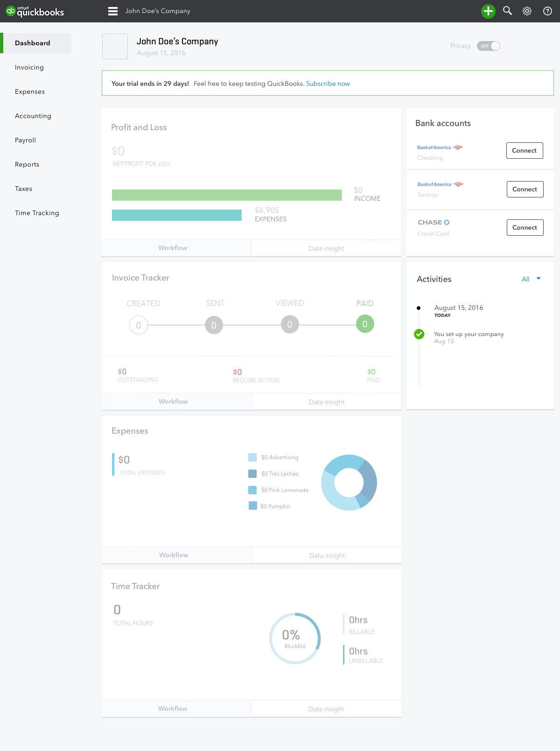
Task: Select Data insight tab under Time Tracker
Action: (326, 709)
